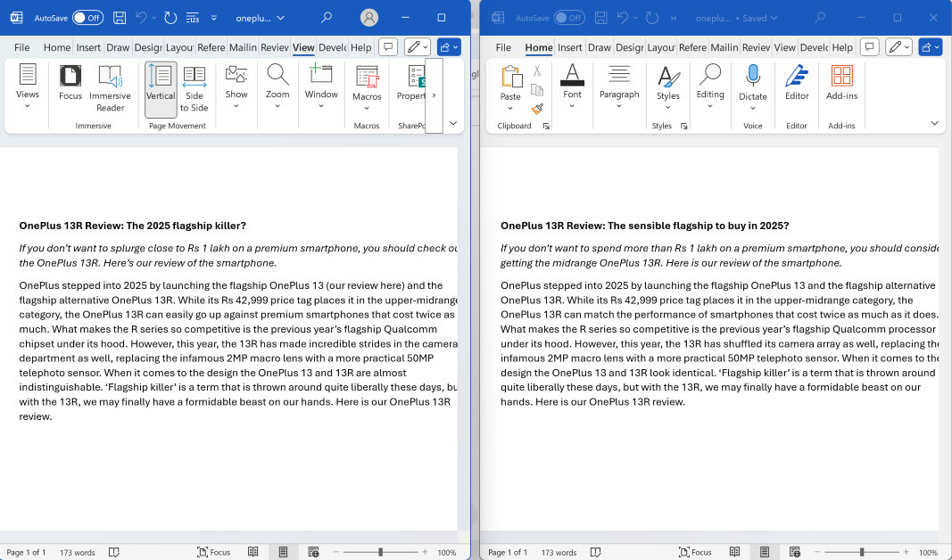Switch to Web Layout in left status bar

[x=313, y=552]
